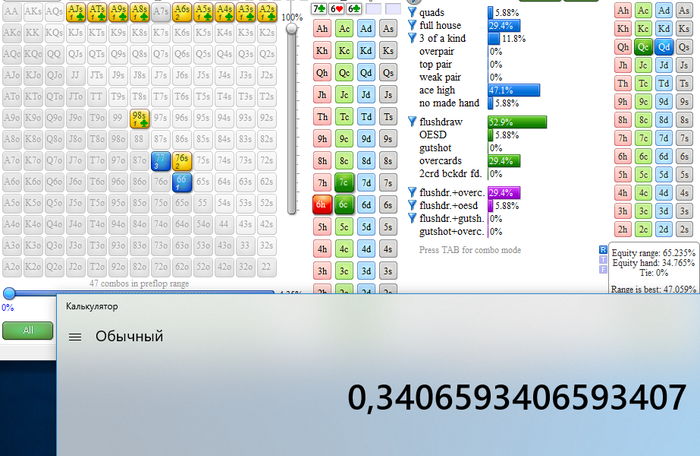Viewport: 700px width, 456px height.
Task: Click the horizontal range percentage slider handle
Action: (9, 293)
